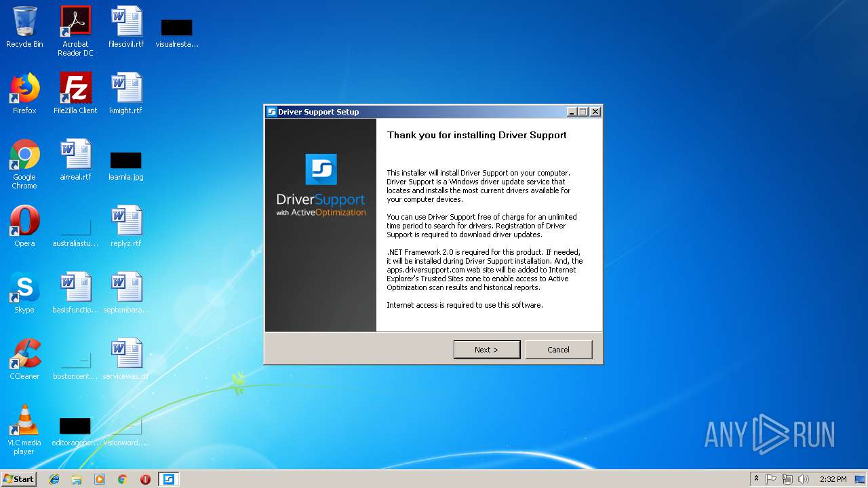Click 'Thank you for installing Driver Support' heading
Image resolution: width=868 pixels, height=488 pixels.
click(x=477, y=135)
